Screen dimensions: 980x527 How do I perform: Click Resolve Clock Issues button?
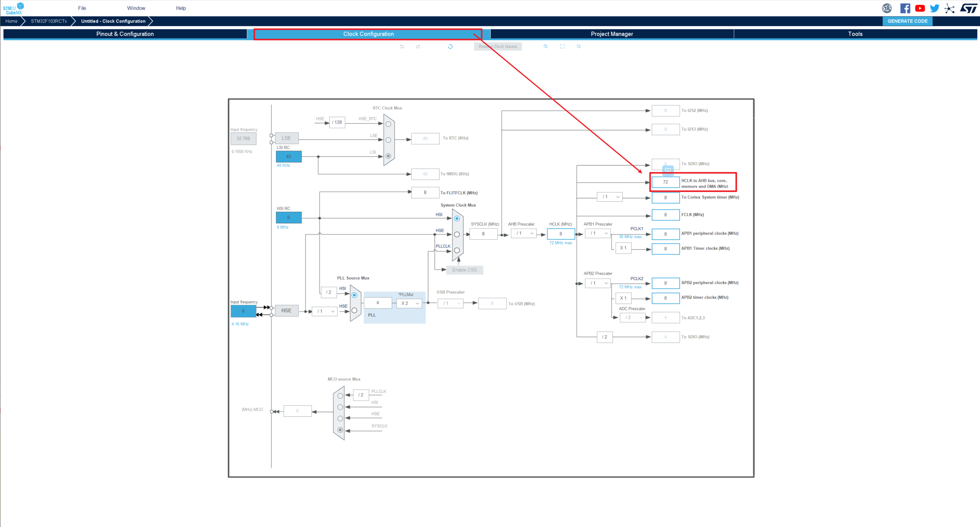pyautogui.click(x=498, y=46)
